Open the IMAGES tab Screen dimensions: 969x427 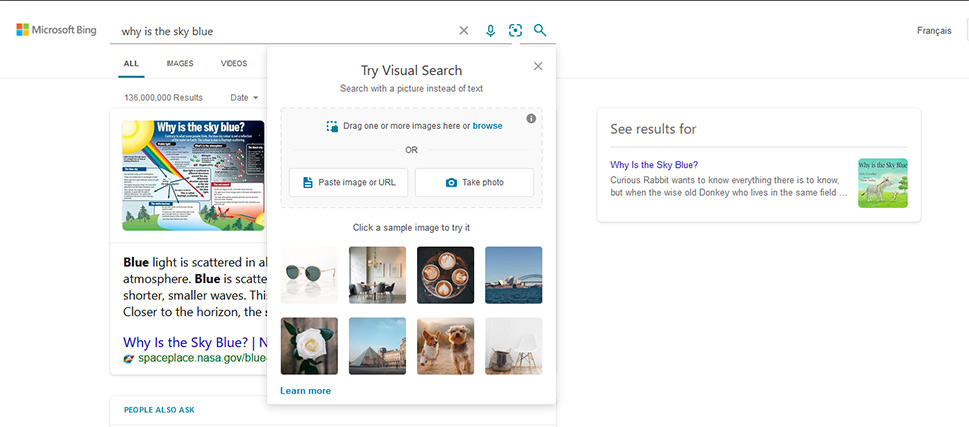pos(180,64)
